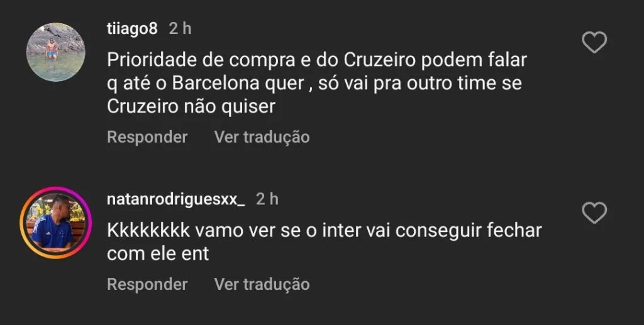The height and width of the screenshot is (325, 644).
Task: Show translation of tiiago8's comment
Action: click(x=262, y=136)
